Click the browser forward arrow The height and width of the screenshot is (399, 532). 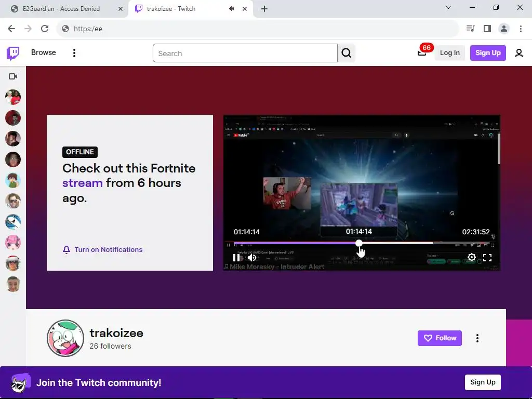point(28,29)
